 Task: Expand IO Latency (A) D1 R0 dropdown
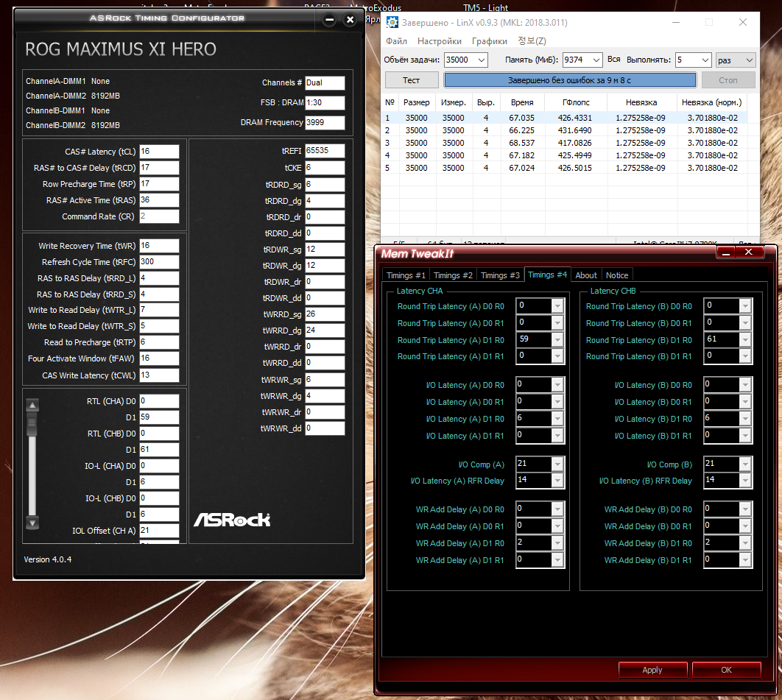[x=557, y=418]
